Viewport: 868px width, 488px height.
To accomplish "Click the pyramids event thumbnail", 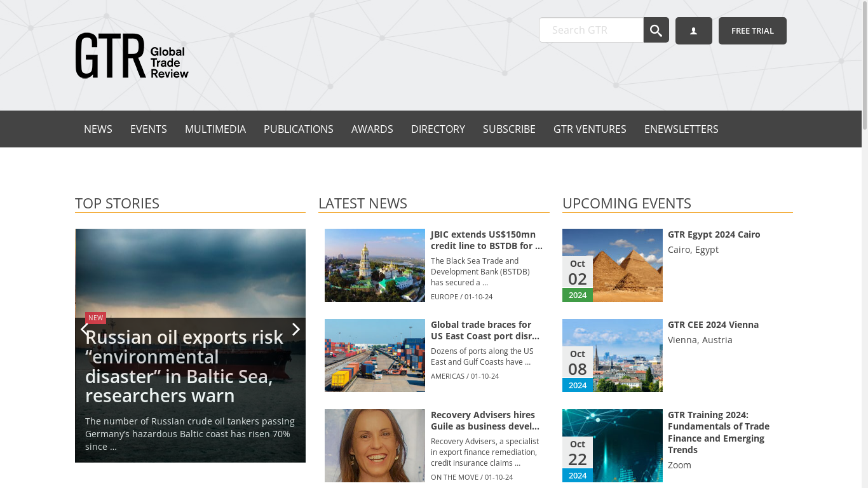I will click(613, 265).
